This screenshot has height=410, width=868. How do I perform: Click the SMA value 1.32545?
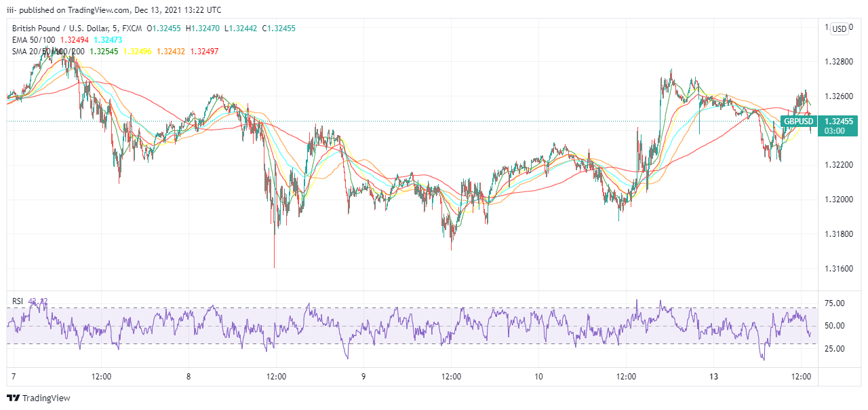pos(104,52)
